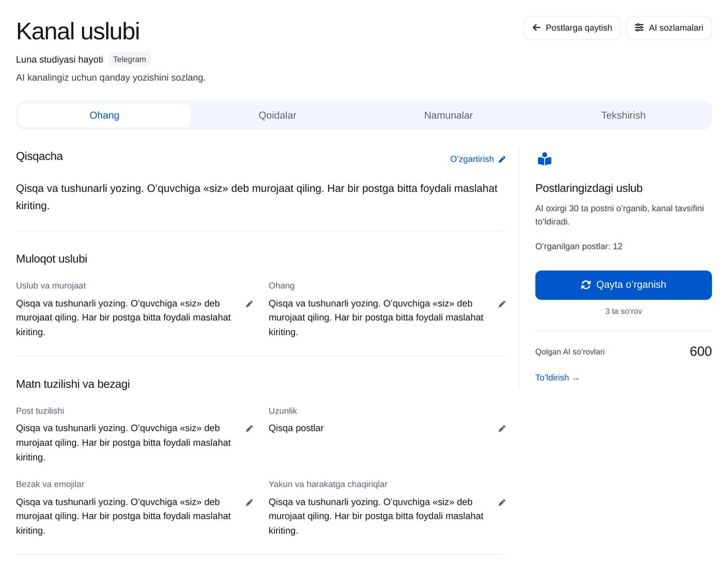Click the Telegram badge
The width and height of the screenshot is (728, 571).
[130, 60]
